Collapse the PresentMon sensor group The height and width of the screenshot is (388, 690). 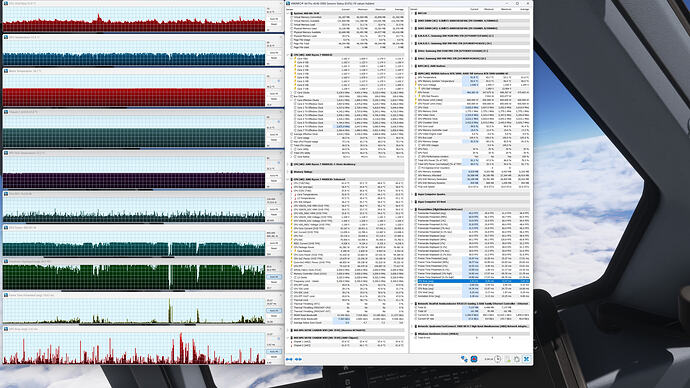pyautogui.click(x=413, y=209)
